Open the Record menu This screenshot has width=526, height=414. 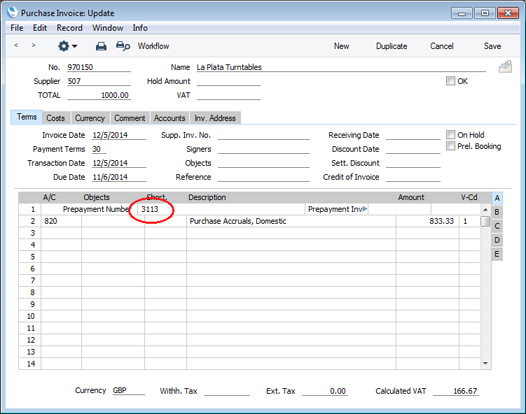pyautogui.click(x=69, y=28)
